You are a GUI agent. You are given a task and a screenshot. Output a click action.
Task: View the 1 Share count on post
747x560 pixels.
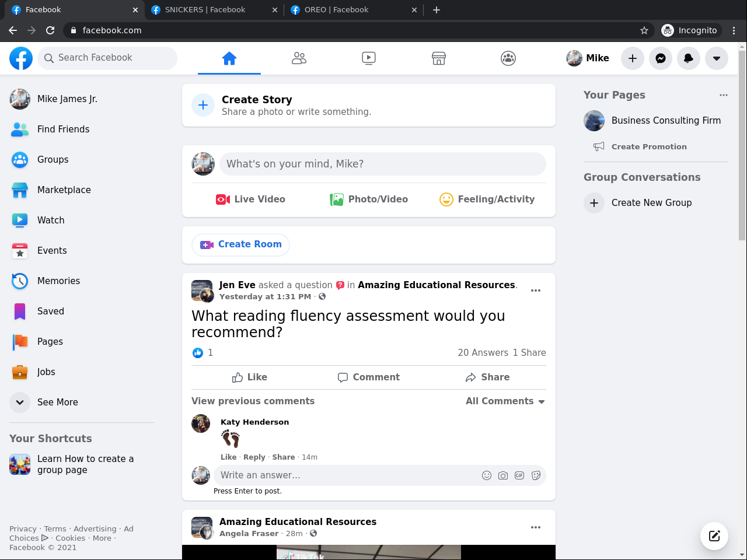[x=529, y=353]
